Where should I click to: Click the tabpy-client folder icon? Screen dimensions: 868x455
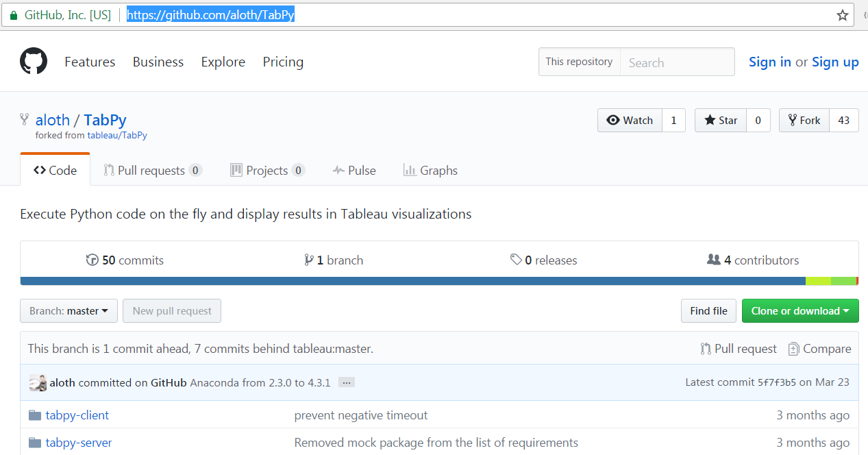pos(35,415)
